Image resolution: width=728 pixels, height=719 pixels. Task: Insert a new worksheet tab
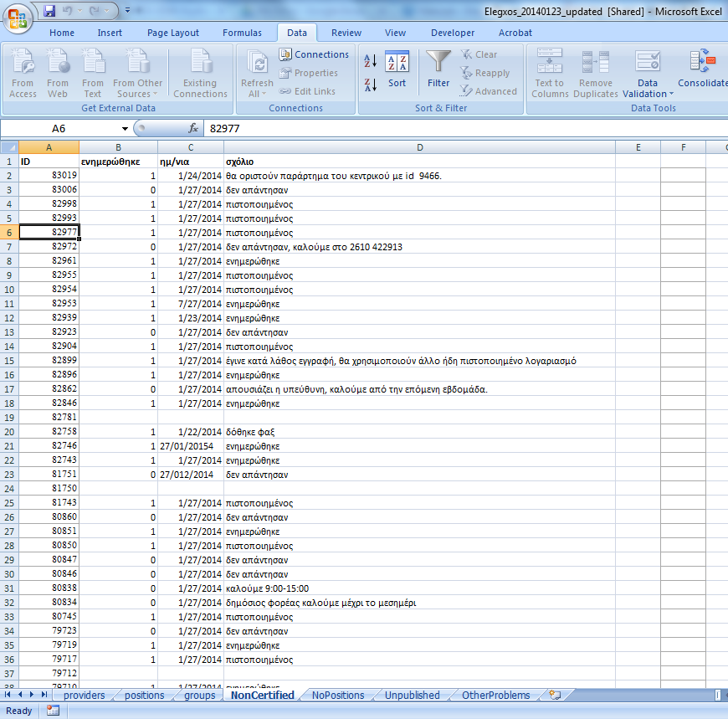[x=555, y=696]
